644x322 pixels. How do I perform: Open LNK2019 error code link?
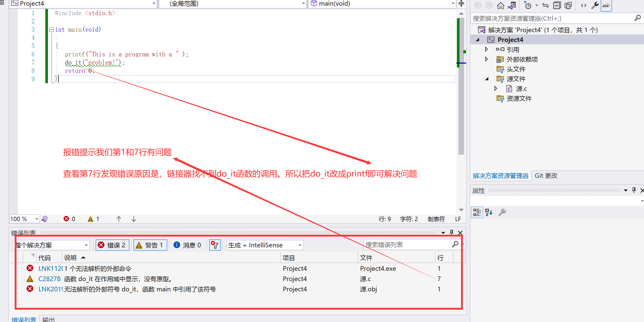(51, 289)
